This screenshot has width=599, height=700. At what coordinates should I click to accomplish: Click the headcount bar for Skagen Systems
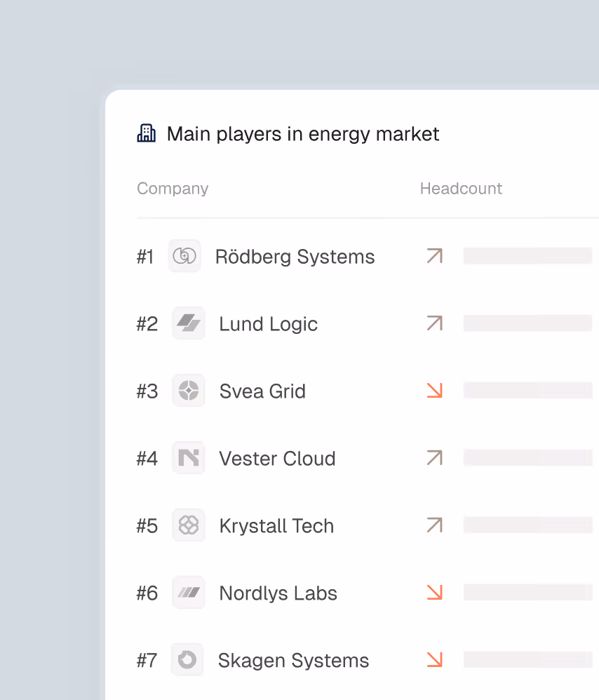click(528, 659)
